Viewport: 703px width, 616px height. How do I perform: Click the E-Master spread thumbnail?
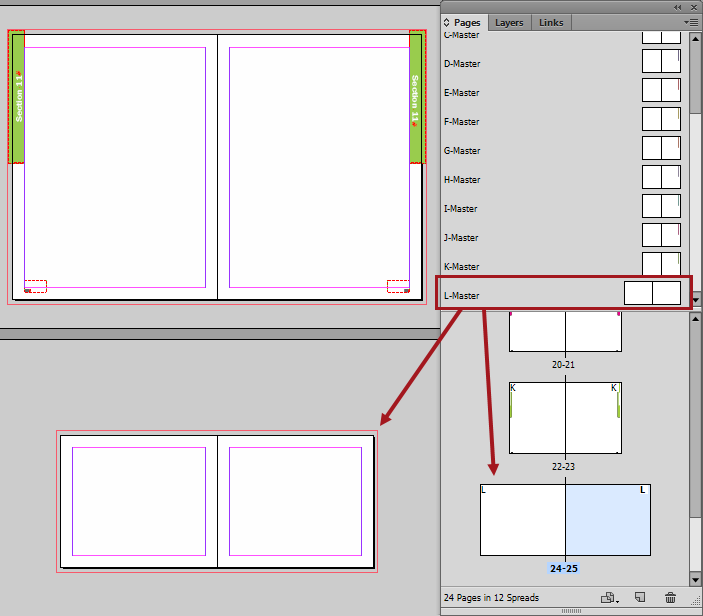tap(661, 90)
